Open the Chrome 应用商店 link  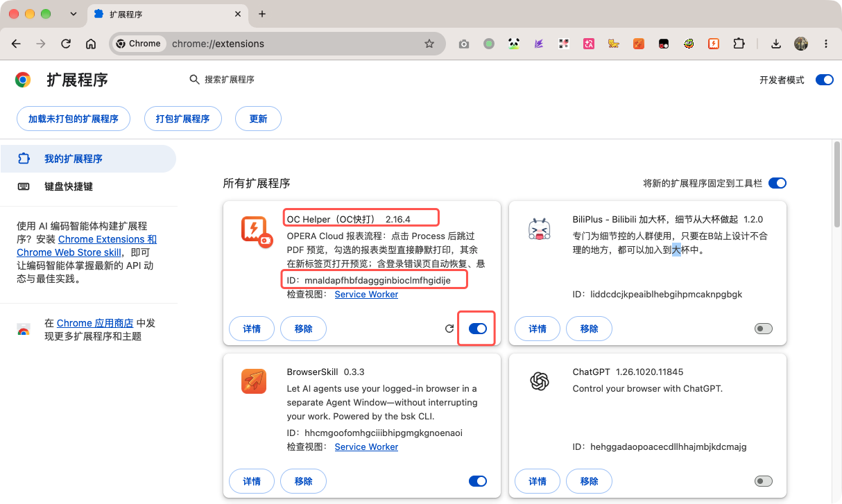[x=95, y=323]
